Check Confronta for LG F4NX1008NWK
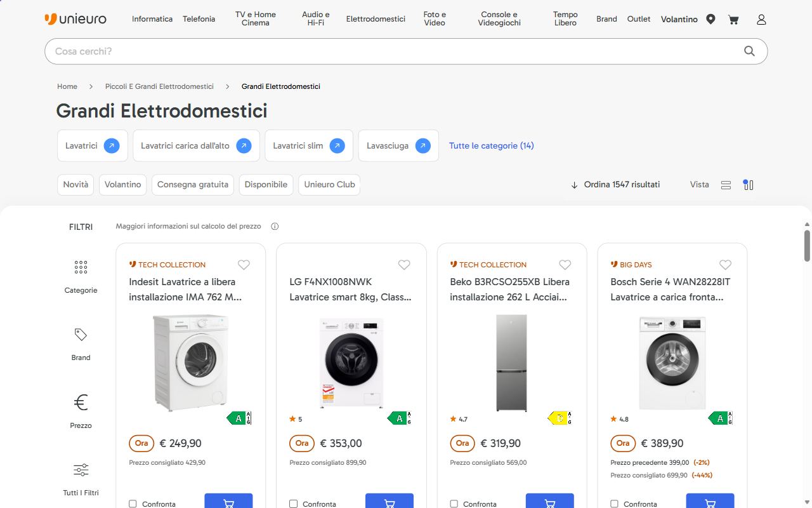 click(x=293, y=504)
